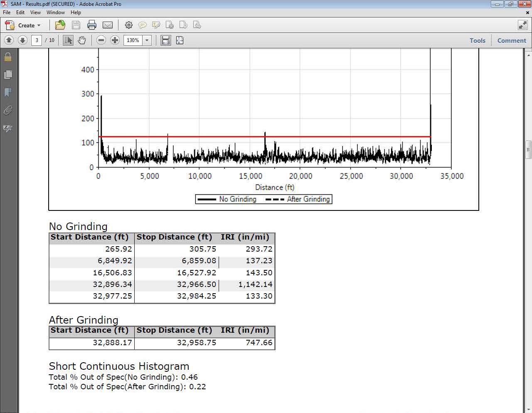Click the settings gear icon in toolbar

(x=129, y=25)
